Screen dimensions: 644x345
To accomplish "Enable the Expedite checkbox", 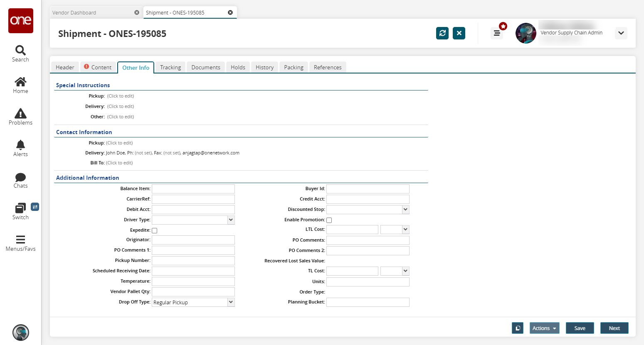I will [155, 230].
